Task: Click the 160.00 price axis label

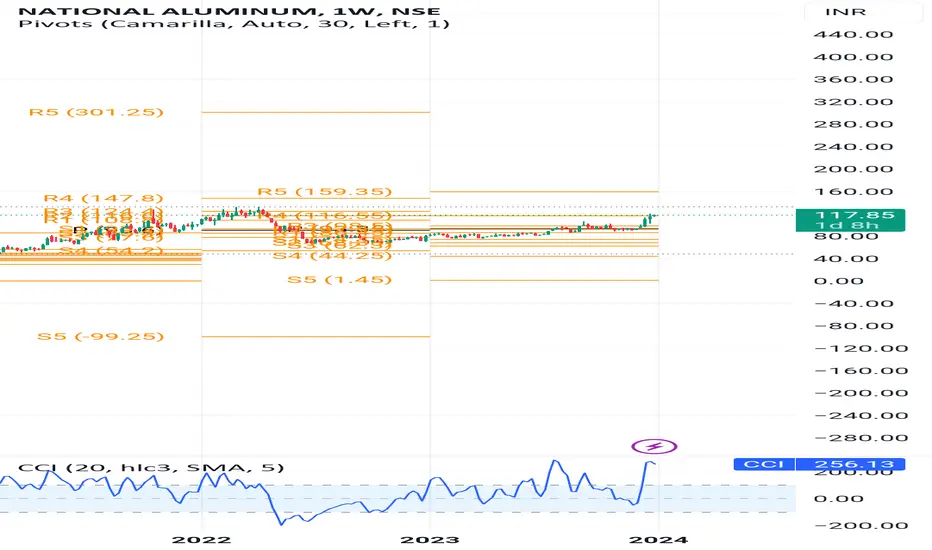Action: (x=853, y=191)
